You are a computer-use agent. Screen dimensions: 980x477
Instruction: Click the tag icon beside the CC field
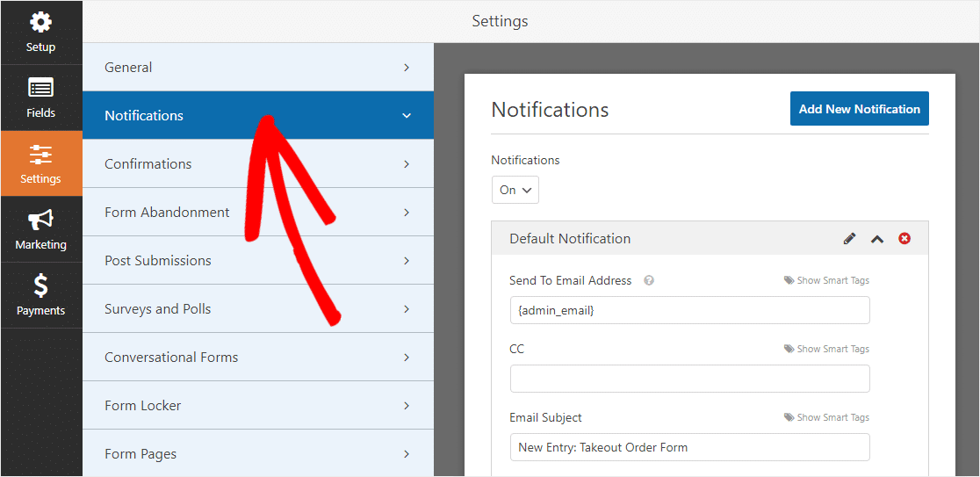pyautogui.click(x=789, y=349)
